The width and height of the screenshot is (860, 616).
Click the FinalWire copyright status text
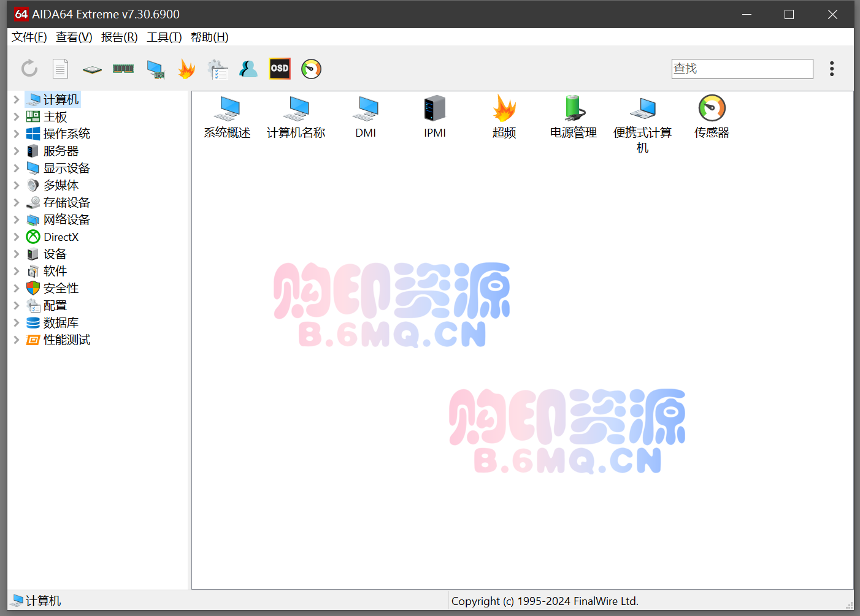(x=545, y=601)
